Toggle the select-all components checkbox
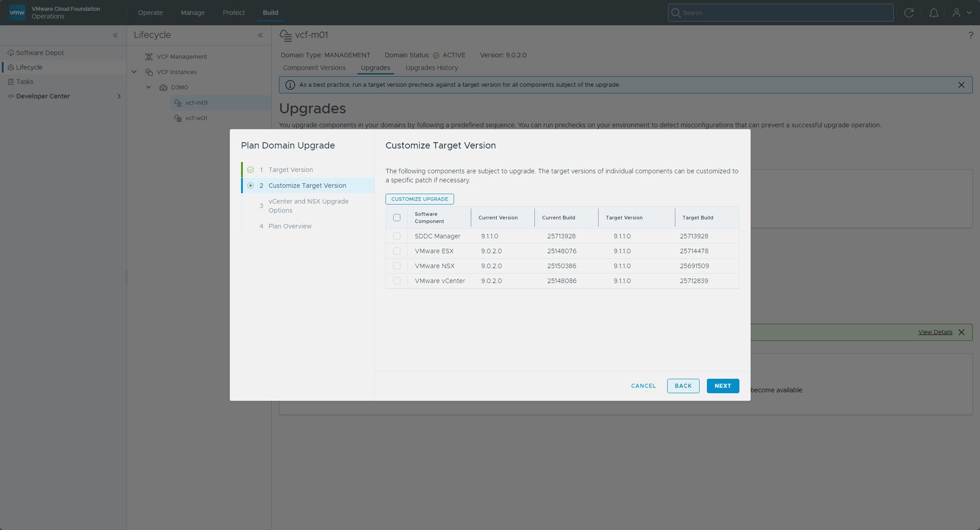Image resolution: width=980 pixels, height=530 pixels. (x=397, y=218)
